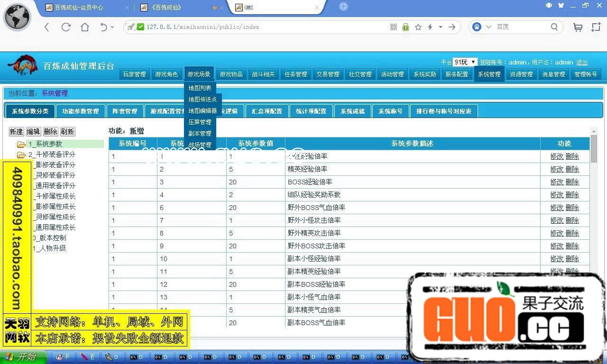Click the 退出 logout link
Image resolution: width=607 pixels, height=364 pixels.
tap(582, 62)
